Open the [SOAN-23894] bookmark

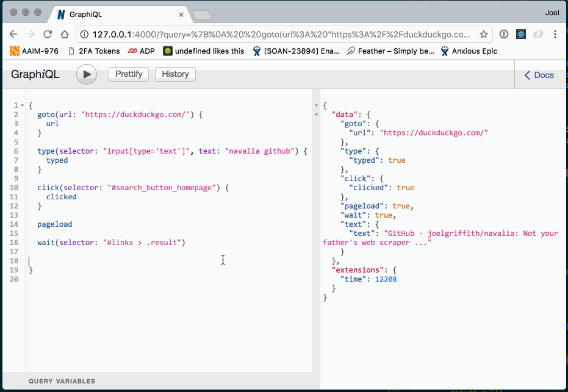(297, 51)
